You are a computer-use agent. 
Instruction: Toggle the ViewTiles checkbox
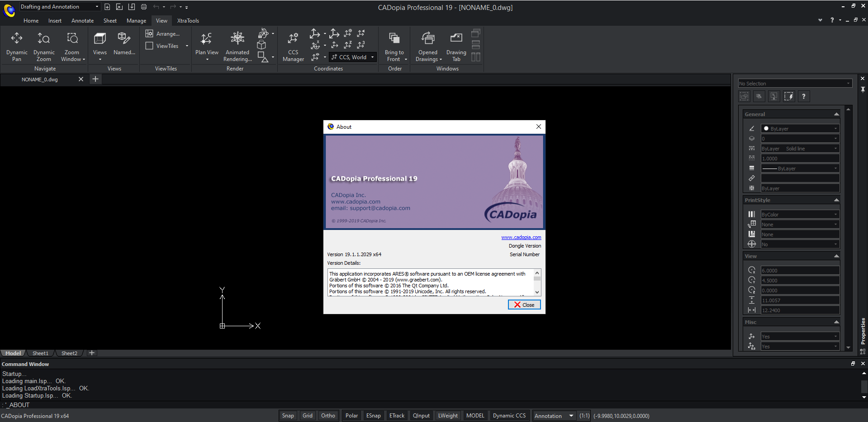tap(150, 46)
